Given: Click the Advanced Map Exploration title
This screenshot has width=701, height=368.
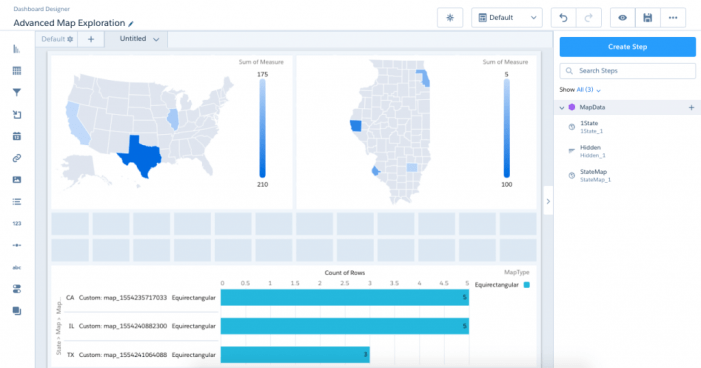Looking at the screenshot, I should click(69, 23).
